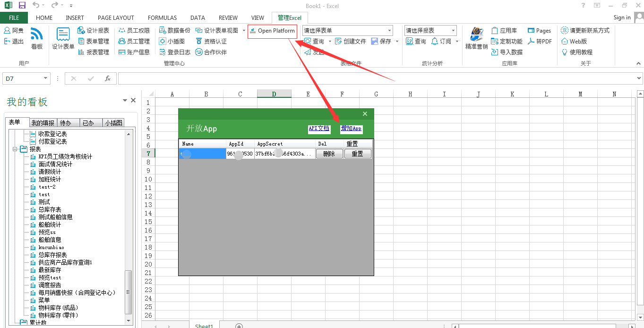Select the Sheet1 tab
Image resolution: width=644 pixels, height=328 pixels.
tap(204, 326)
